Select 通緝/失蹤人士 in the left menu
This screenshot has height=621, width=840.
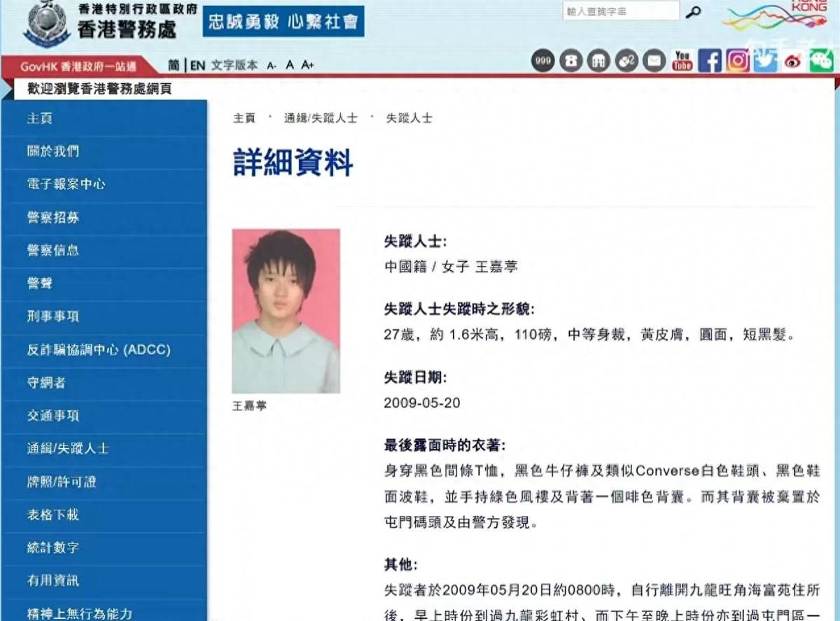(x=68, y=448)
